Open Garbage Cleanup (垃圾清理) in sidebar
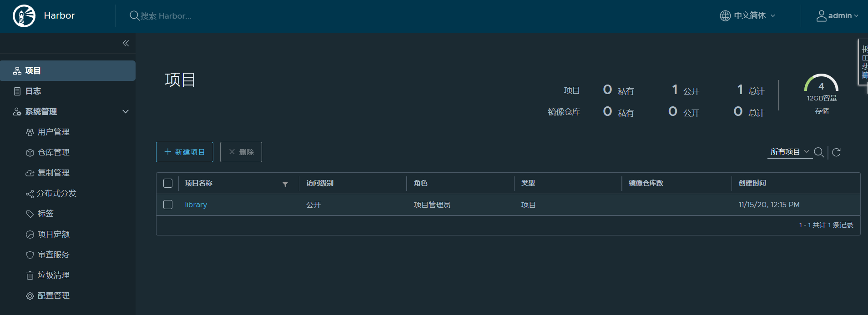 (x=53, y=275)
